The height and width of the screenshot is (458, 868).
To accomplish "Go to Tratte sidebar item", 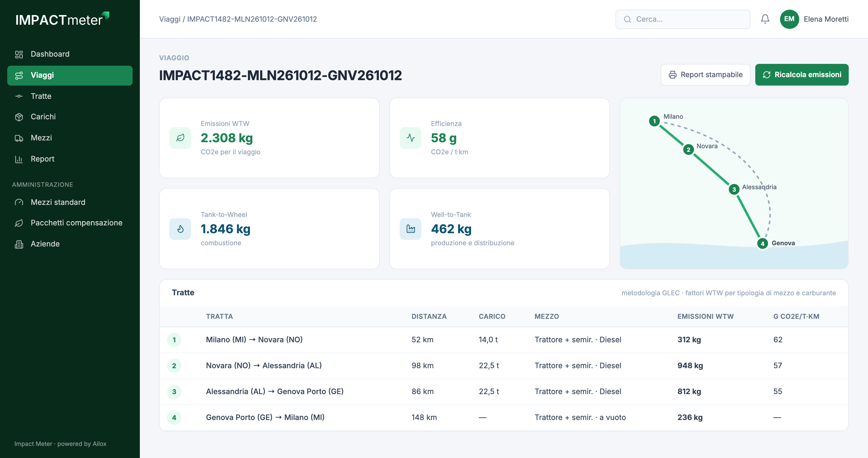I will pyautogui.click(x=70, y=96).
